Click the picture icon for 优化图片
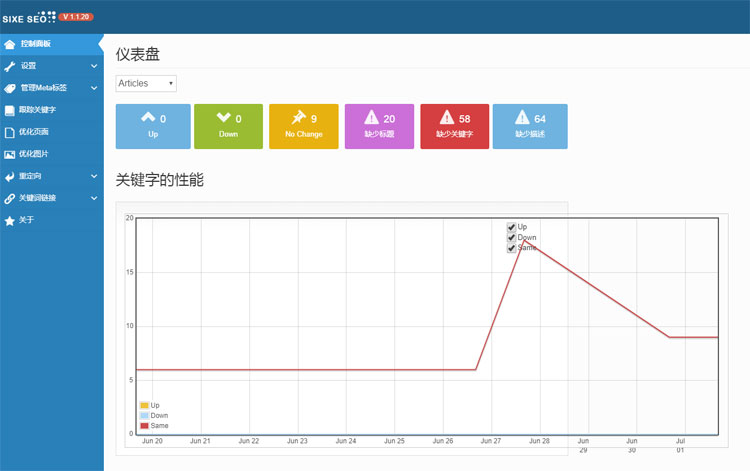 click(10, 154)
